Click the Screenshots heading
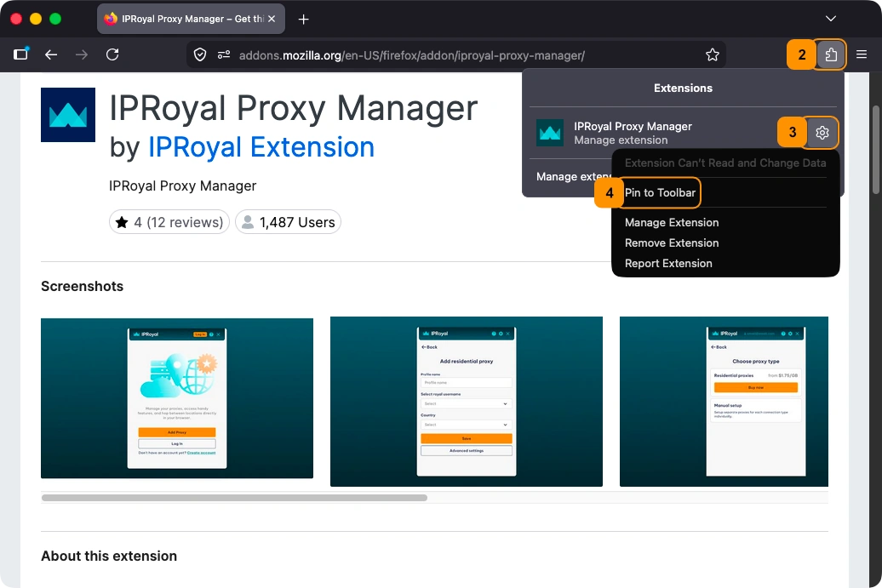The width and height of the screenshot is (882, 588). coord(82,286)
